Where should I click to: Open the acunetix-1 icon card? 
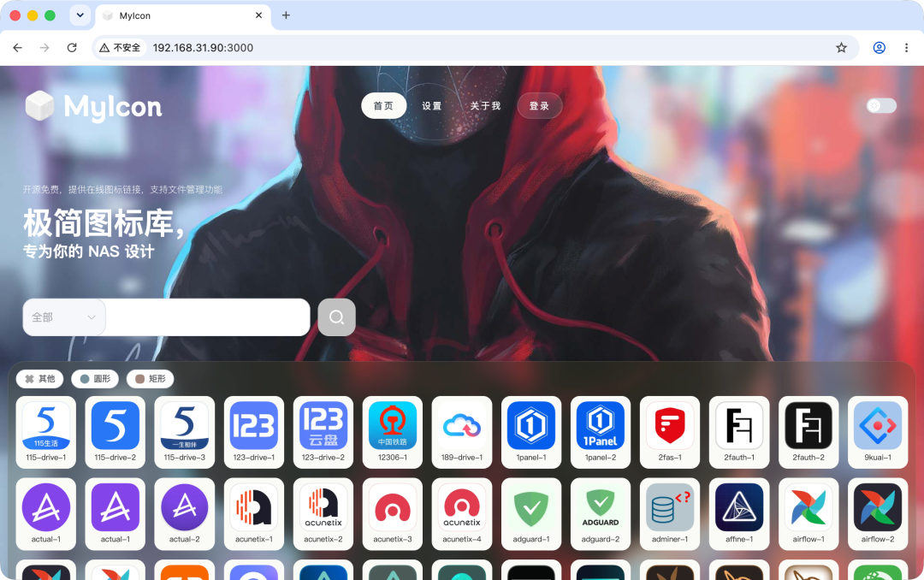tap(254, 514)
